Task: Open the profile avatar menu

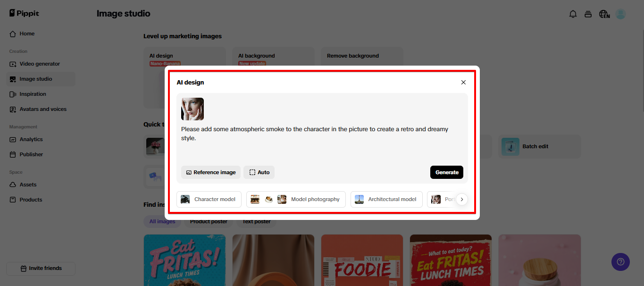Action: pyautogui.click(x=620, y=14)
